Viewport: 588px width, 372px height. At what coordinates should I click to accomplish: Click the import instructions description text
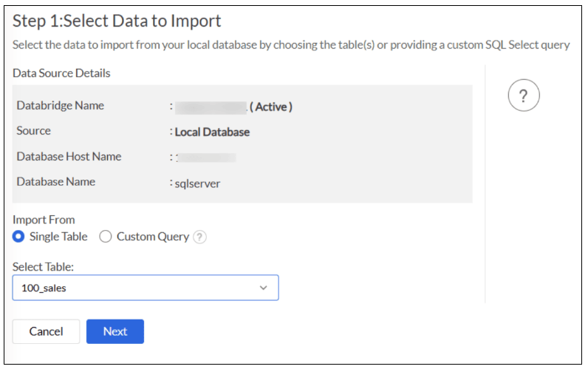291,45
